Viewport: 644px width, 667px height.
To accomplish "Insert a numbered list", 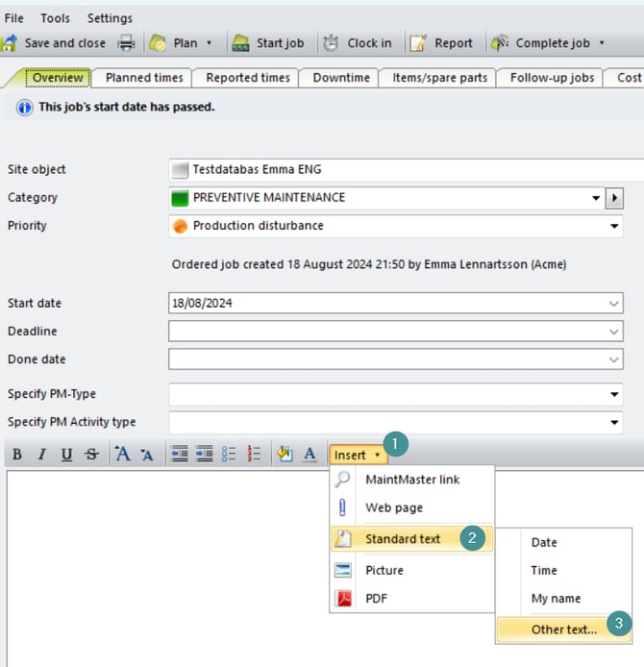I will [x=254, y=455].
